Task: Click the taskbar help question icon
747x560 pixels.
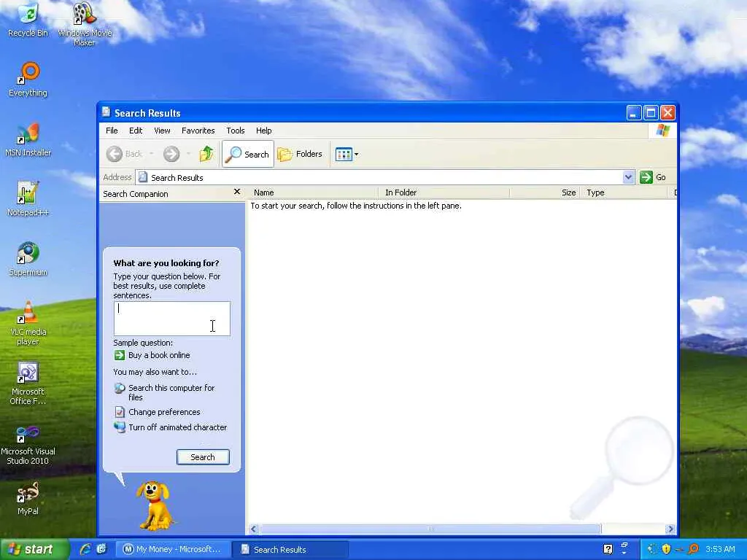Action: pyautogui.click(x=608, y=550)
